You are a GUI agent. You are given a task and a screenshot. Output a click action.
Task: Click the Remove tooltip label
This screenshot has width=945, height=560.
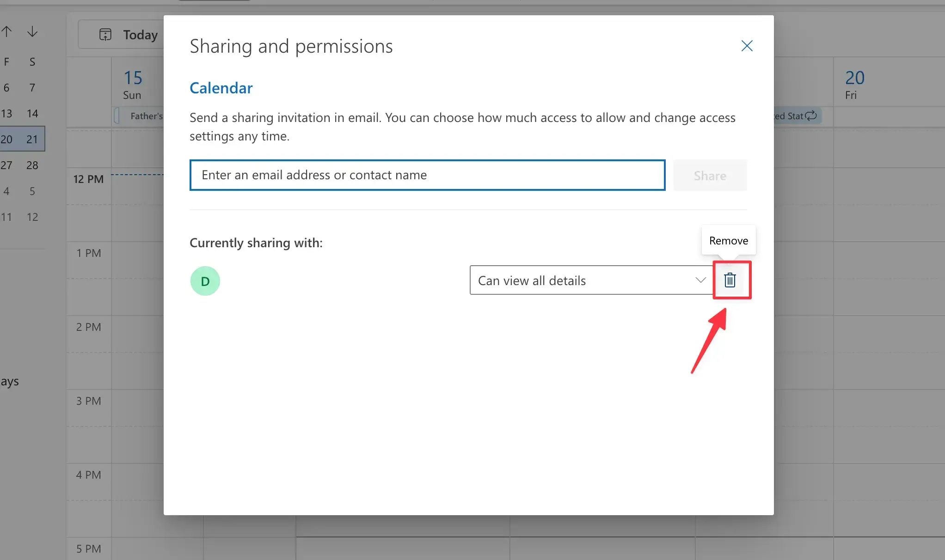[x=728, y=240]
